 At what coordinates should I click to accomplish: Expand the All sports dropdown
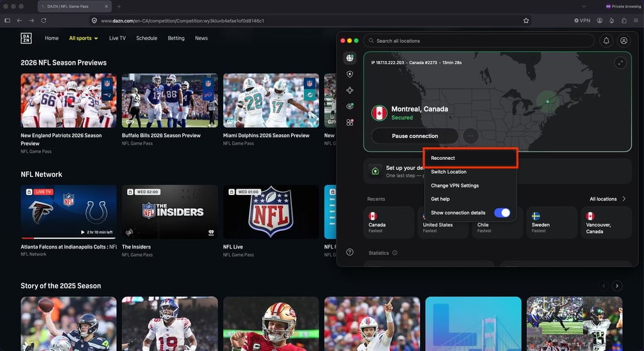click(x=84, y=38)
